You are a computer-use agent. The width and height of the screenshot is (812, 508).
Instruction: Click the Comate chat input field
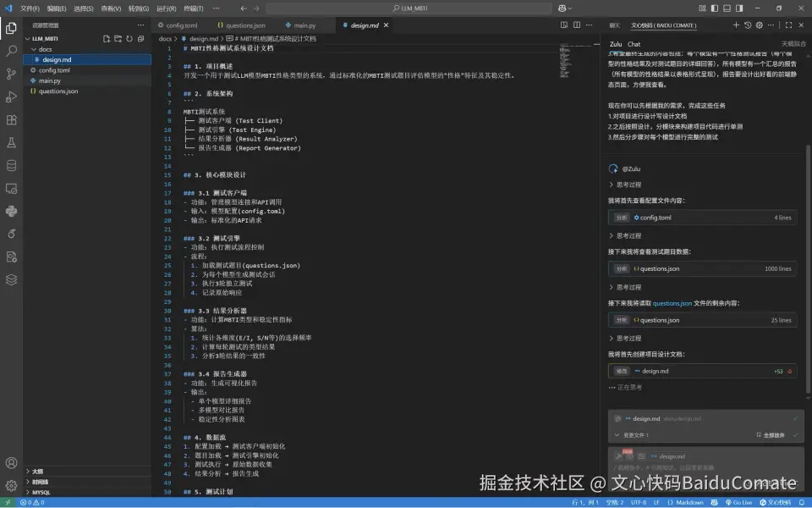(705, 469)
